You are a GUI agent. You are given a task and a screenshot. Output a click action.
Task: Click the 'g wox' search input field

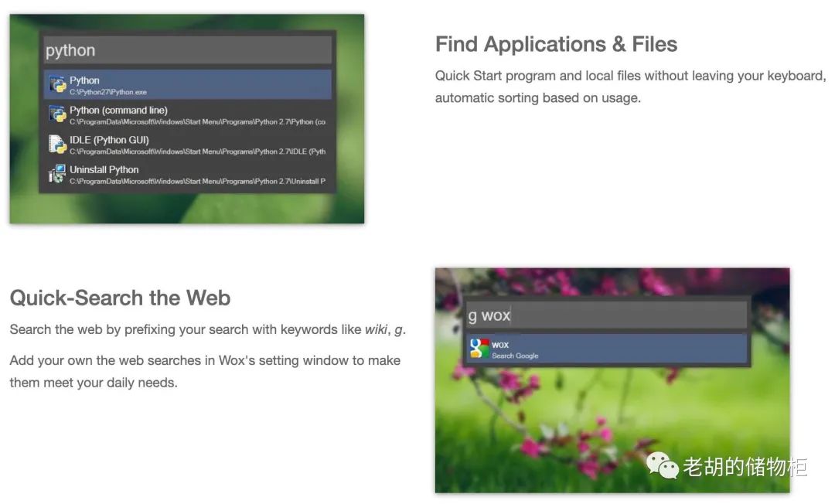coord(606,315)
